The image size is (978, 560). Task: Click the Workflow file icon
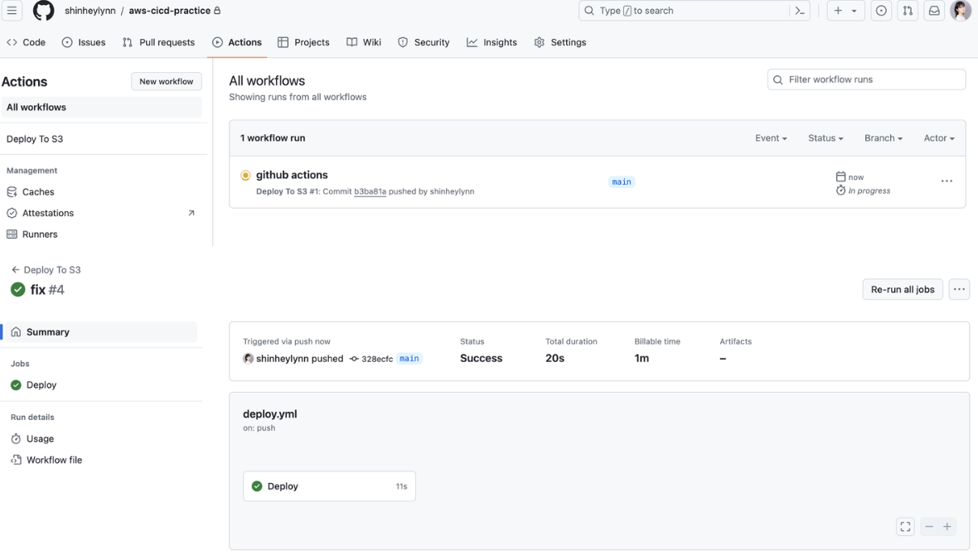[x=17, y=461]
